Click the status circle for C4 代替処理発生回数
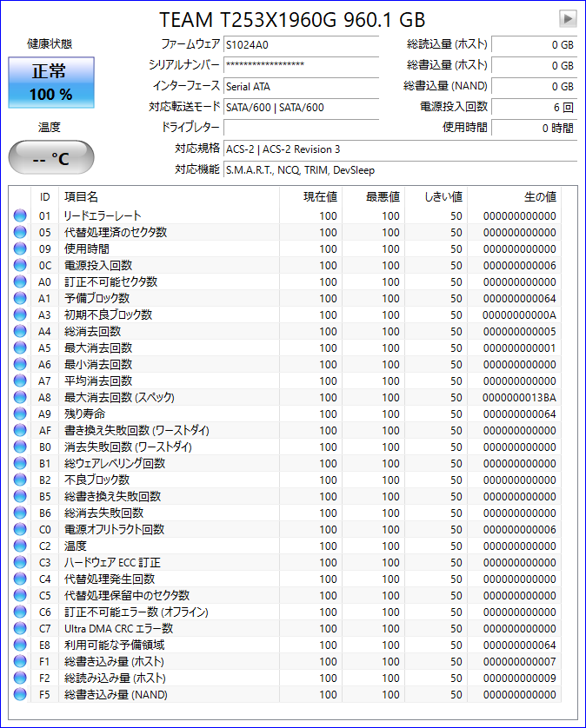Screen dimensions: 586x728 click(x=20, y=579)
